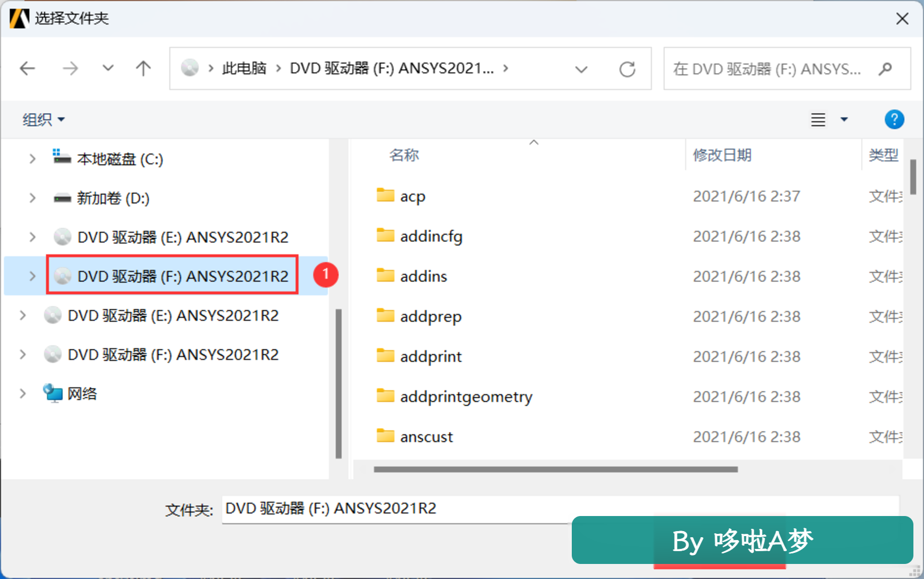Close the 选择文件夹 dialog
Screen dimensions: 924x579
(902, 18)
